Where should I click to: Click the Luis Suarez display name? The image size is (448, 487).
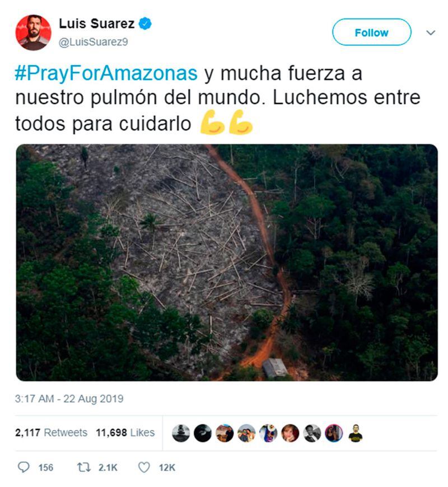[97, 24]
